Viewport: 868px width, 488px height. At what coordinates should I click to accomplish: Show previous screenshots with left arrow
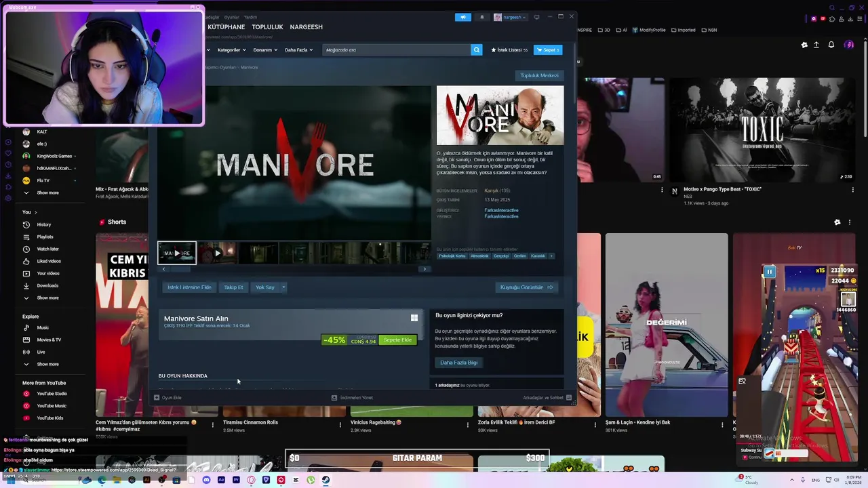pyautogui.click(x=163, y=269)
